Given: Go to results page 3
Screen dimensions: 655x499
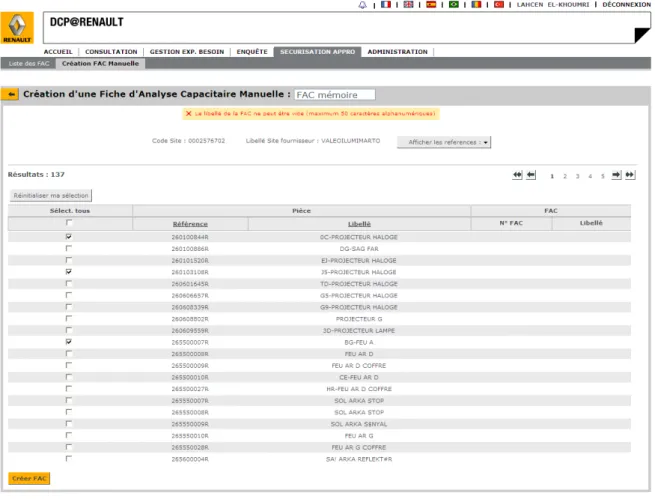Looking at the screenshot, I should tap(577, 176).
